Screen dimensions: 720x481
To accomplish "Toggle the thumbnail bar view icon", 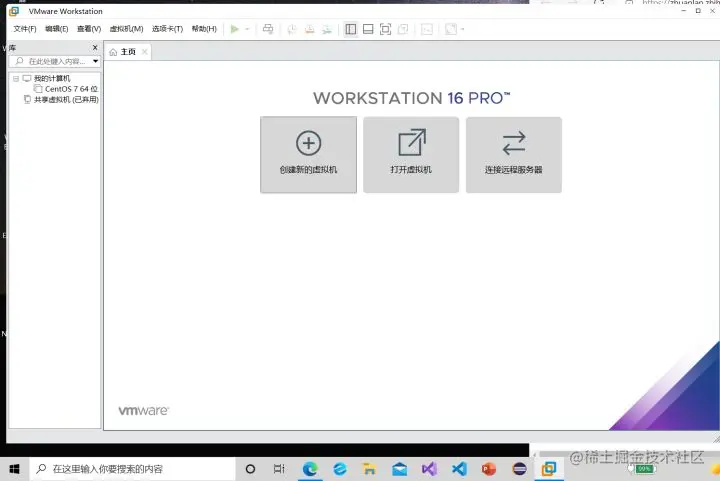I will point(368,29).
